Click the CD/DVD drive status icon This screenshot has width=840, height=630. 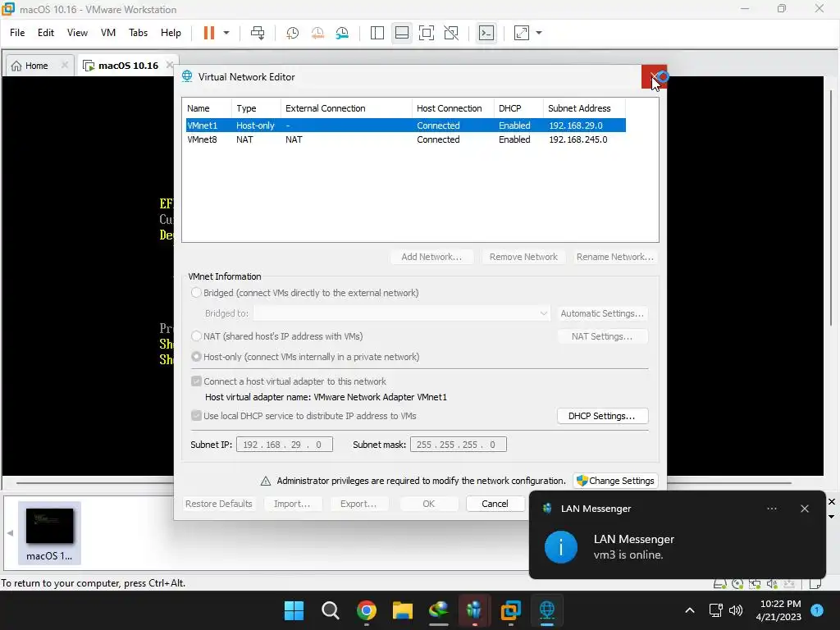pos(737,583)
